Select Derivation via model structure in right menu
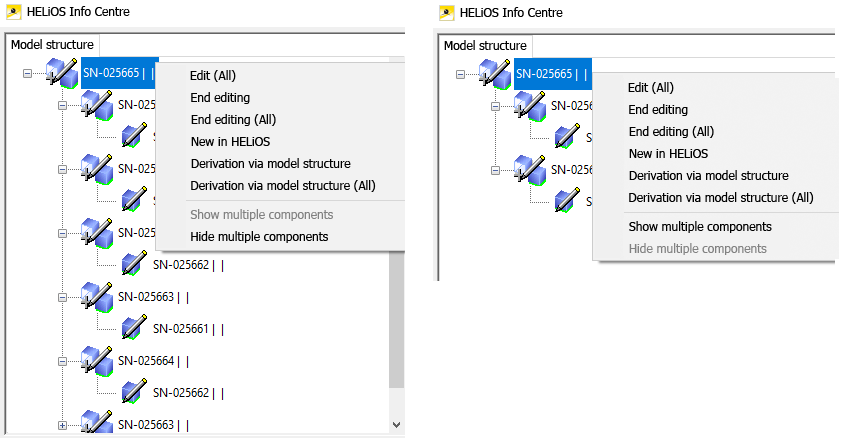846x438 pixels. coord(708,176)
